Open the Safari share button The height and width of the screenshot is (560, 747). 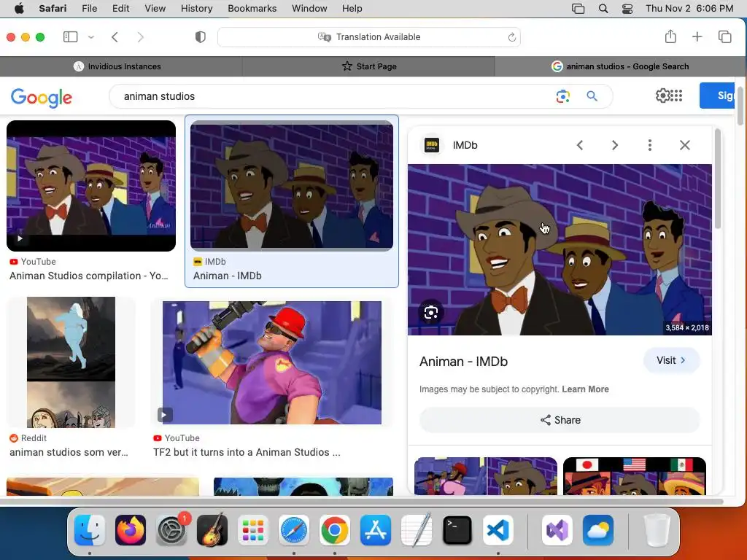click(670, 36)
